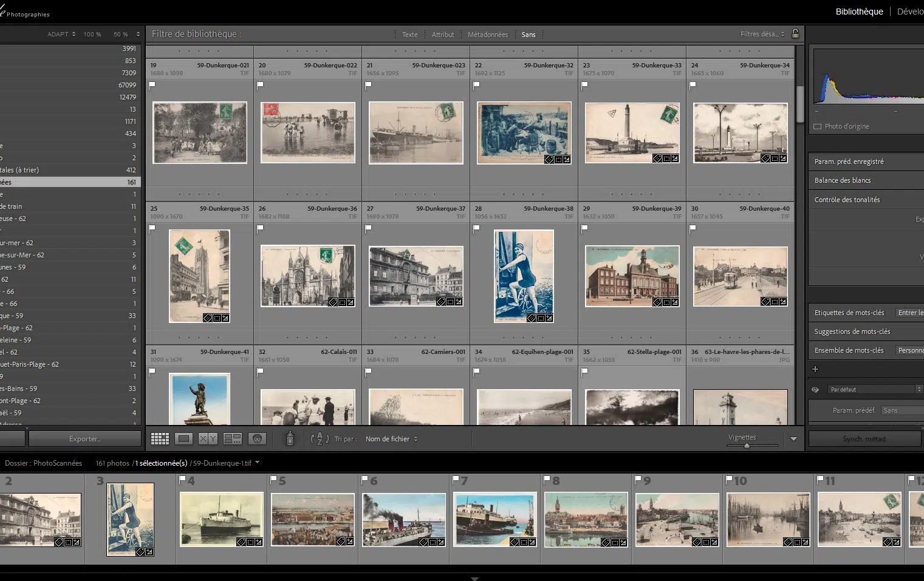Screen dimensions: 924x581
Task: Click develop adjustments badge on 59-Dunkerque-34
Action: 783,158
